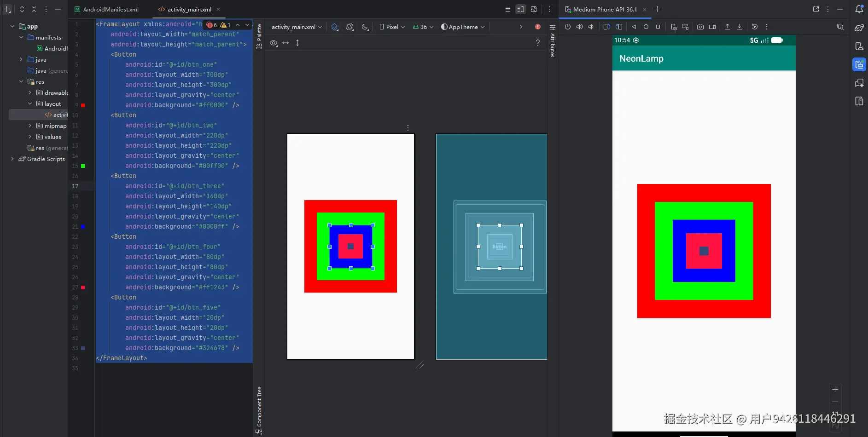Zoom in the emulator with the plus button
Screen dimensions: 868x437
pos(835,390)
